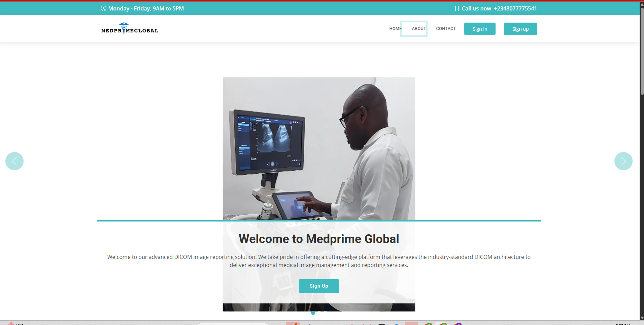Click the scrollbar's up arrow

tap(642, 4)
